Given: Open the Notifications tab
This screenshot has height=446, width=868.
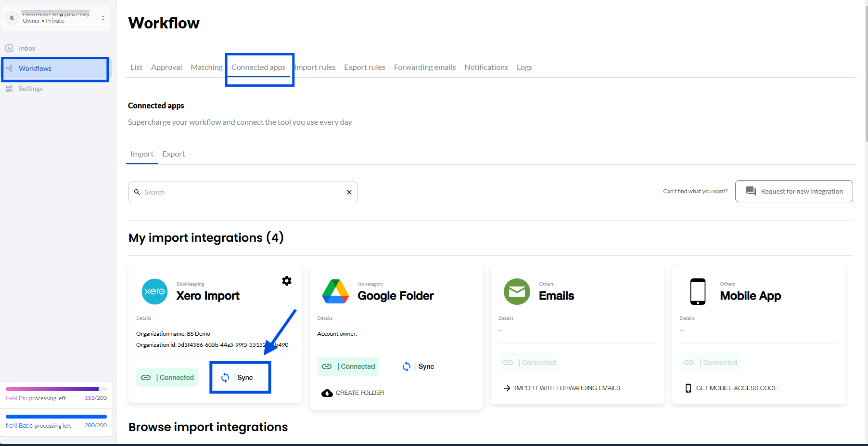Looking at the screenshot, I should (486, 67).
